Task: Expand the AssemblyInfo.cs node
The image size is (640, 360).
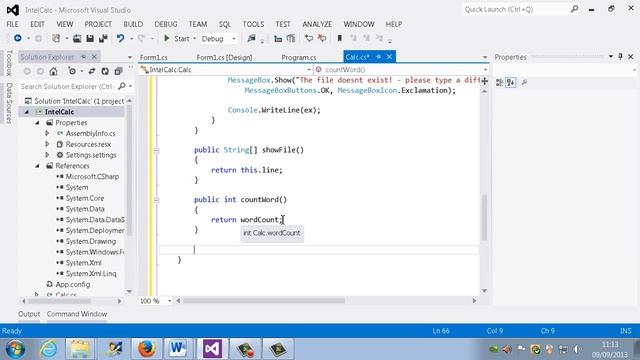Action: (x=47, y=133)
